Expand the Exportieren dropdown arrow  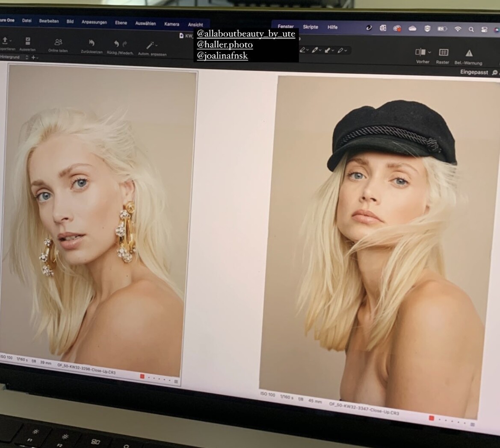click(x=11, y=41)
